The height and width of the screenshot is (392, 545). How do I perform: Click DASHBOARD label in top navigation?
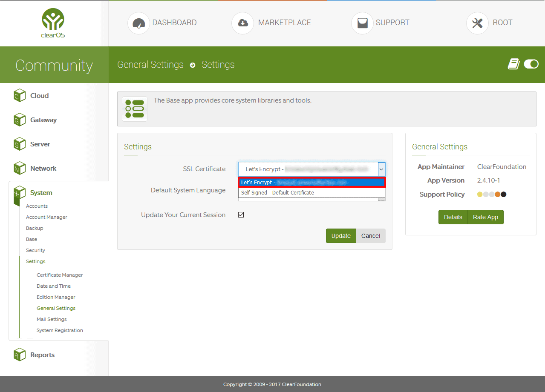click(175, 23)
